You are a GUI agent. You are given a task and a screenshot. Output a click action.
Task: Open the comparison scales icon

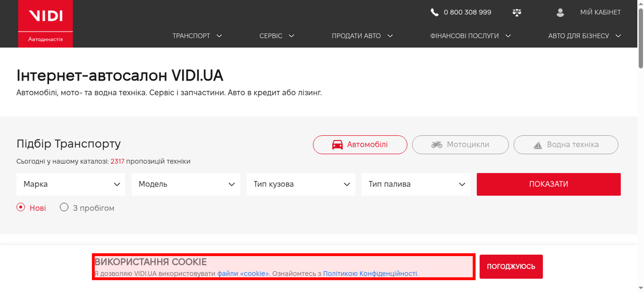click(x=516, y=13)
